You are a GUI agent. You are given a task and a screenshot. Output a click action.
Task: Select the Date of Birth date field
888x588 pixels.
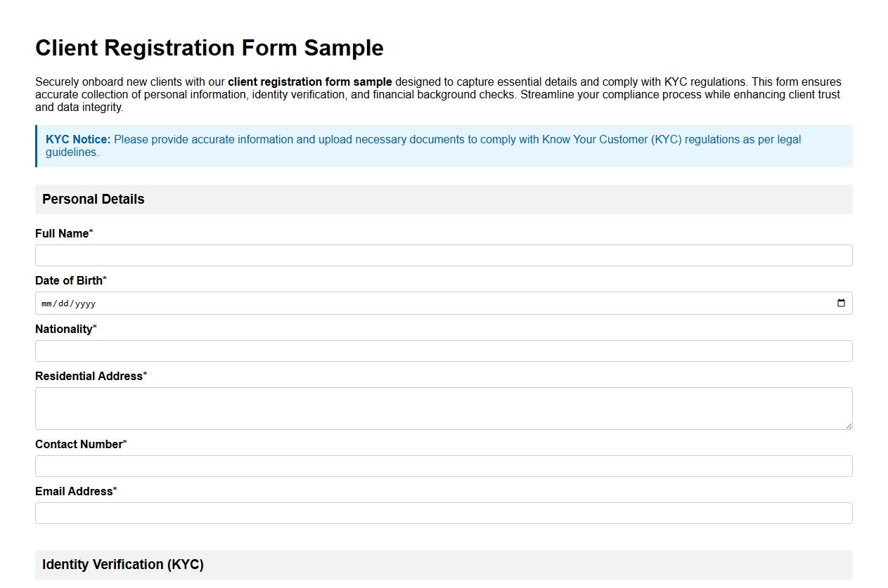coord(281,303)
